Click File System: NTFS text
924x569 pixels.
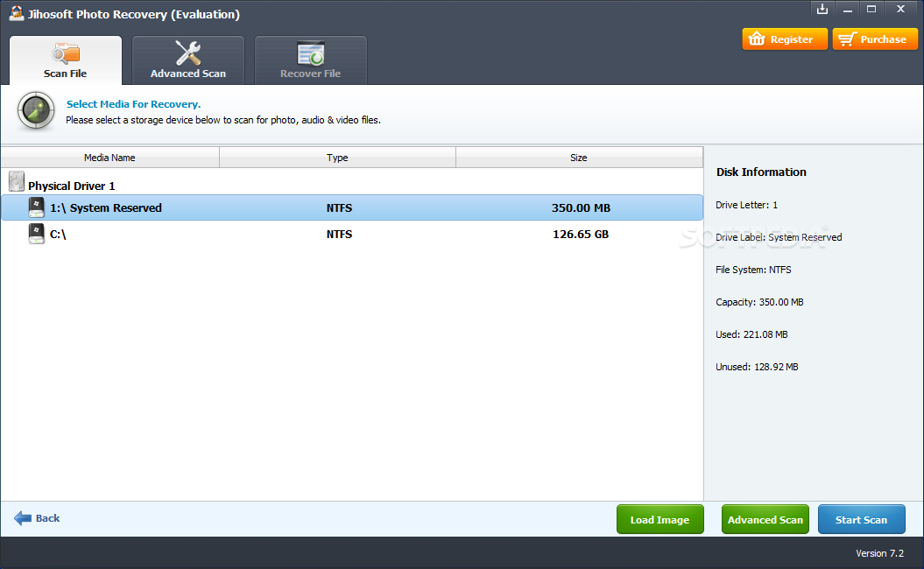point(754,270)
